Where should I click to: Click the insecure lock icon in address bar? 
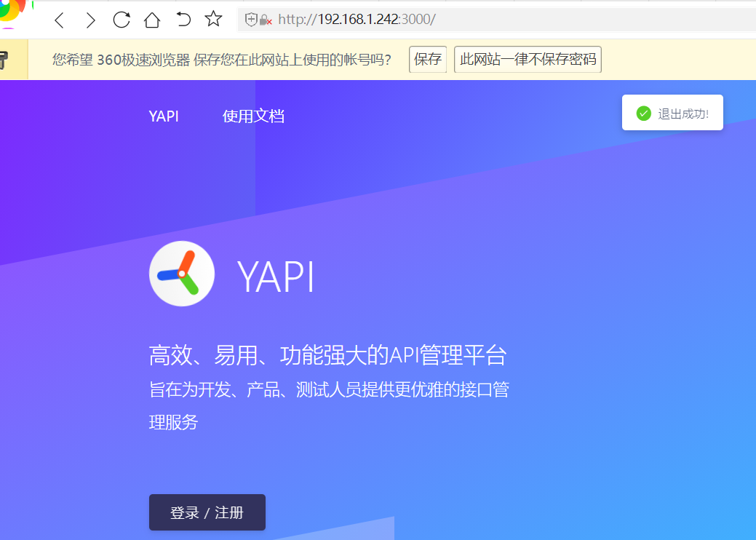(x=265, y=20)
